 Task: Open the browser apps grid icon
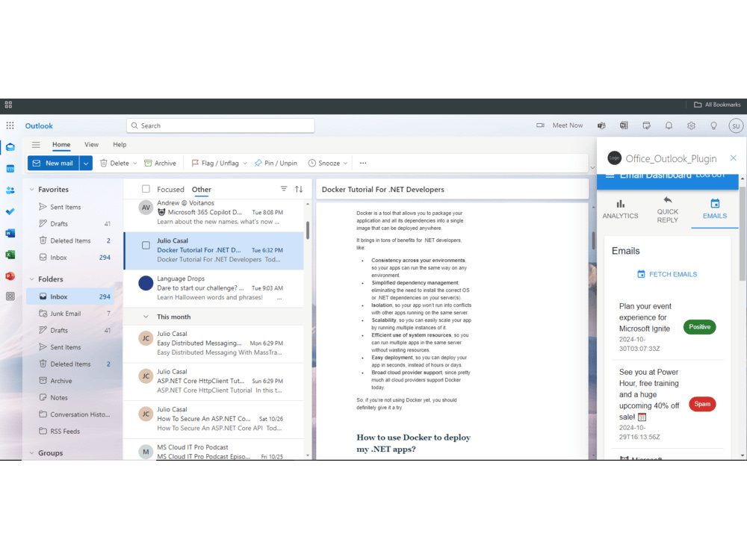click(x=8, y=105)
